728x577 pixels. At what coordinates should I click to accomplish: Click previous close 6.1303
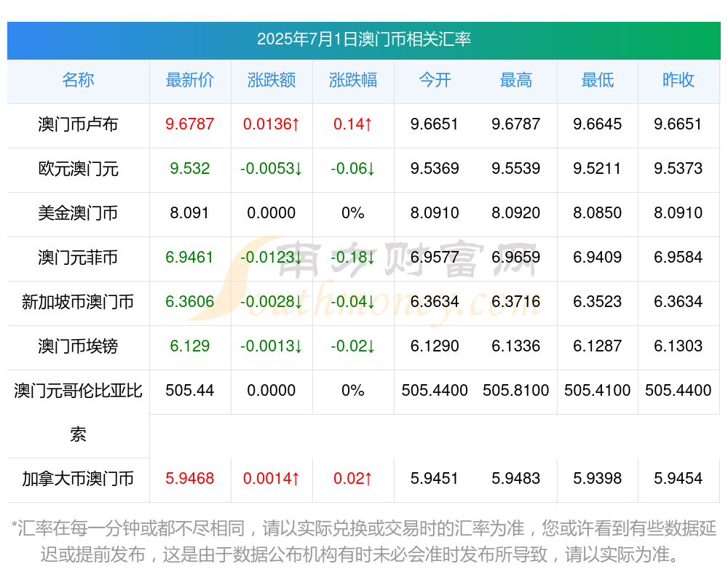pyautogui.click(x=678, y=346)
